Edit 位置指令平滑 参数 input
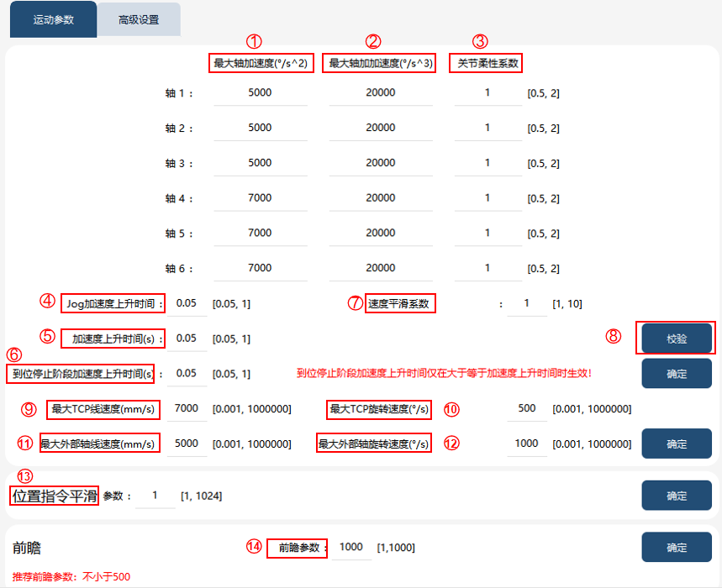 point(155,496)
